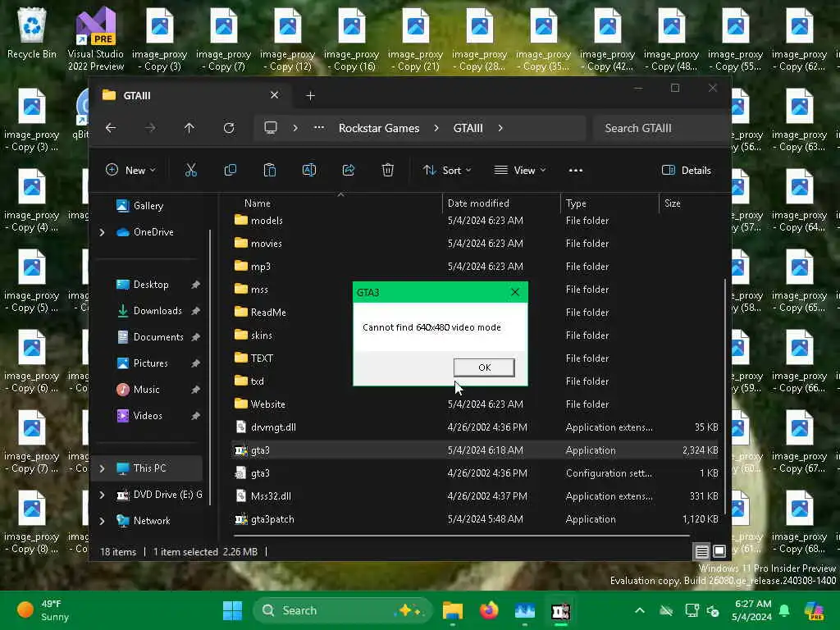840x630 pixels.
Task: Expand the Network tree node
Action: [x=103, y=521]
